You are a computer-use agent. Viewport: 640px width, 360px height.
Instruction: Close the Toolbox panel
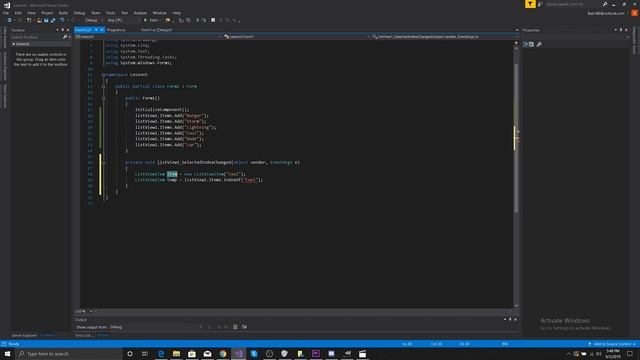tap(68, 30)
